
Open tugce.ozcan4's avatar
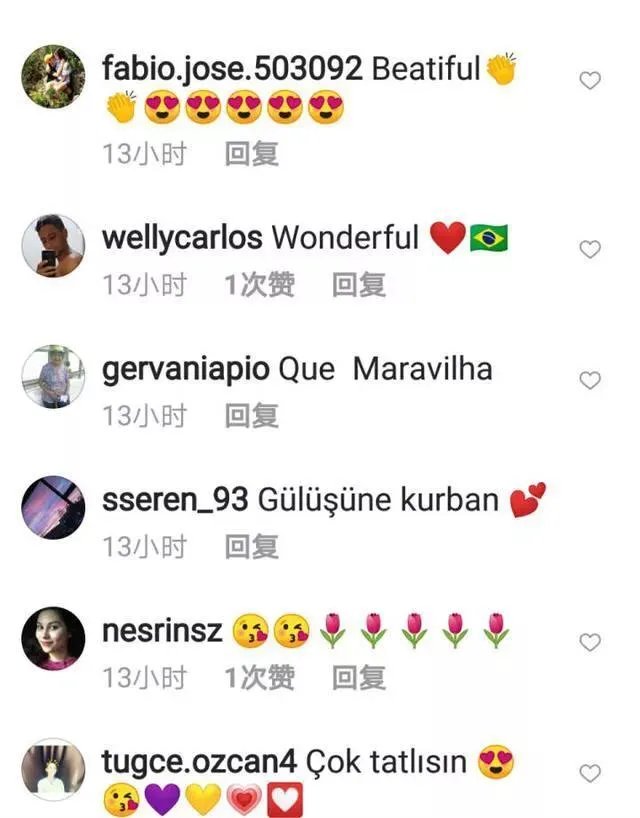53,769
